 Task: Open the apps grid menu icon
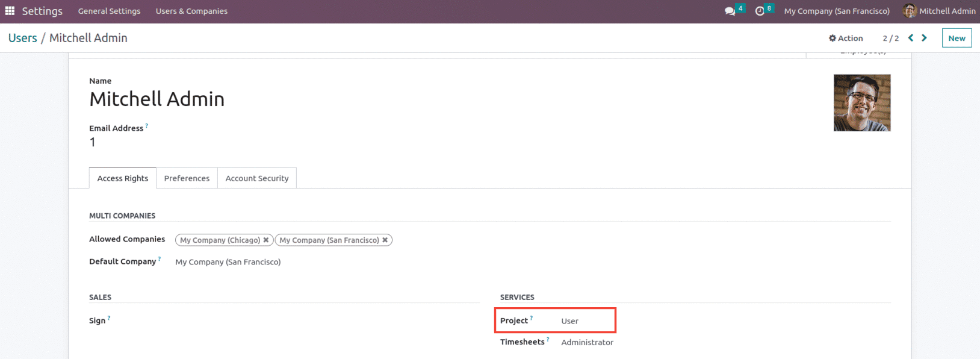(10, 11)
